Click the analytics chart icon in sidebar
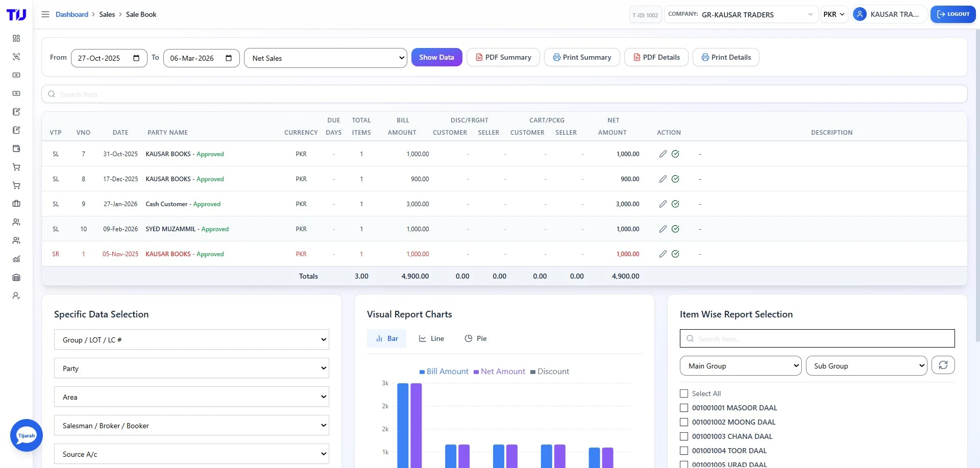 pos(16,259)
